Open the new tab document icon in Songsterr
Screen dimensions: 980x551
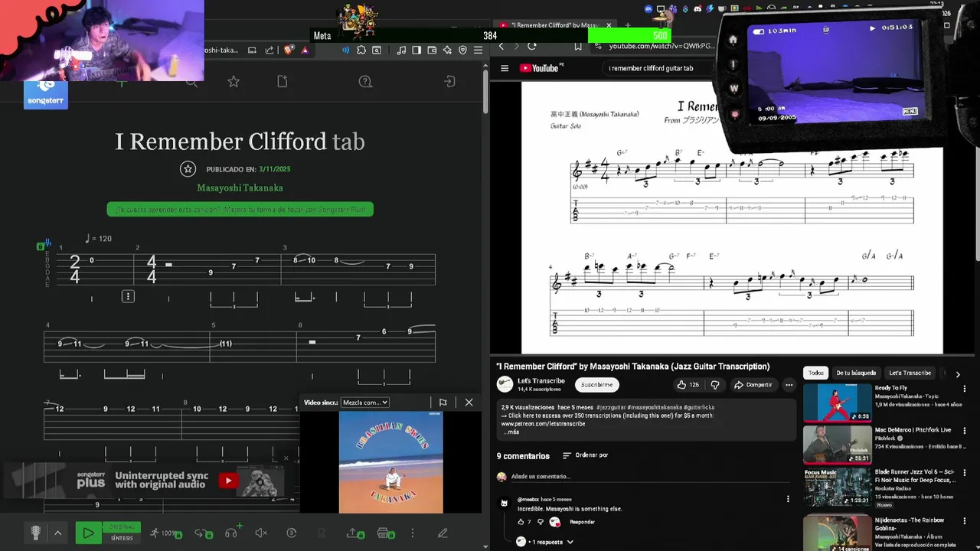(282, 81)
